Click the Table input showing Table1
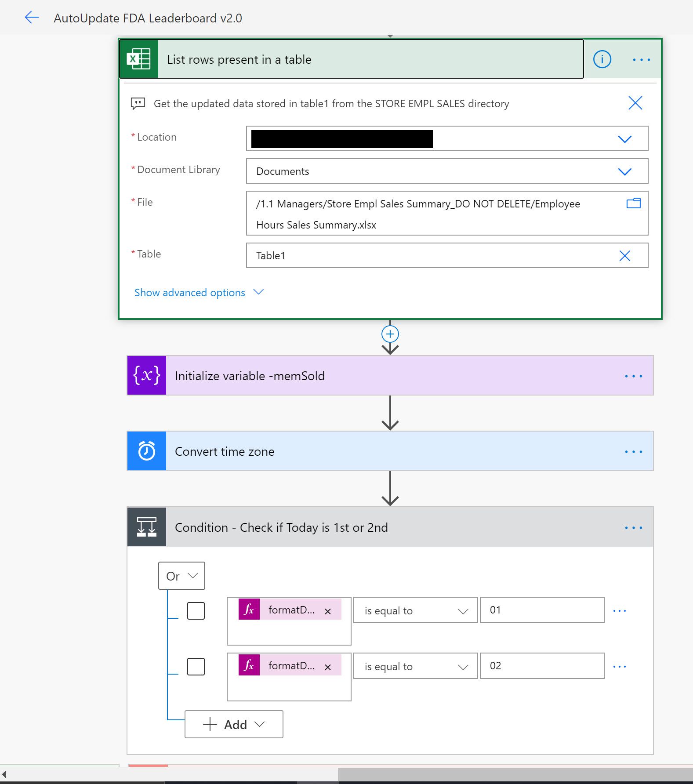693x784 pixels. click(x=447, y=255)
